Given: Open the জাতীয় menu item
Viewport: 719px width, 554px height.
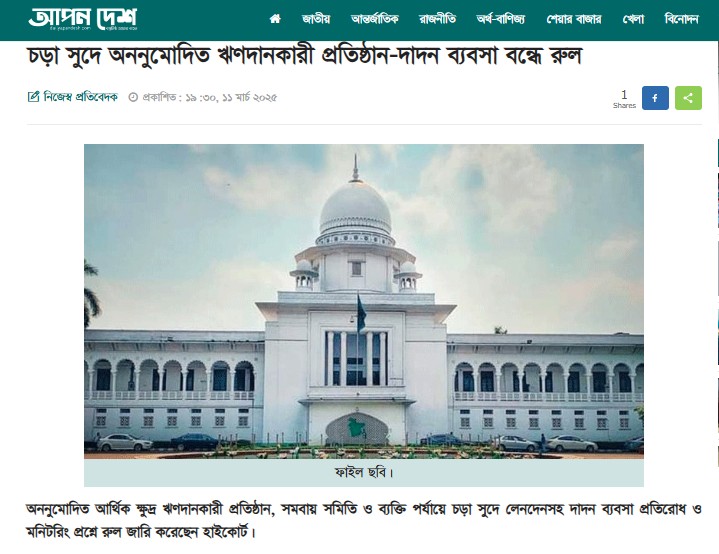Looking at the screenshot, I should [316, 19].
